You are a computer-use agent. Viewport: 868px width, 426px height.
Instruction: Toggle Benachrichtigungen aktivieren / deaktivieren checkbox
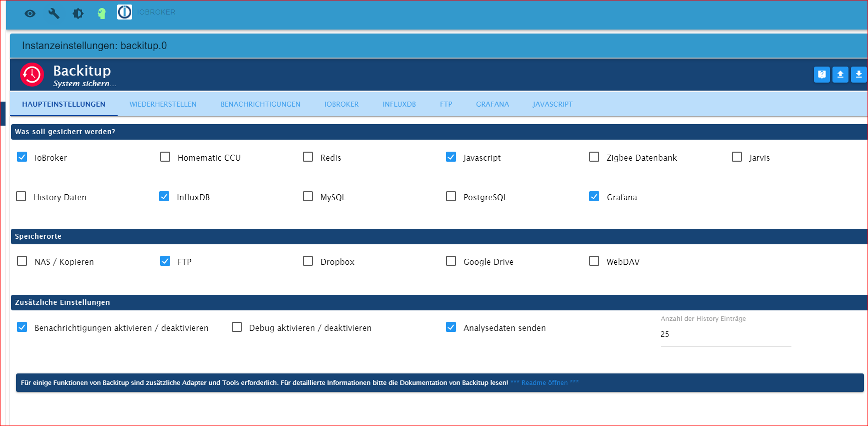(x=22, y=327)
